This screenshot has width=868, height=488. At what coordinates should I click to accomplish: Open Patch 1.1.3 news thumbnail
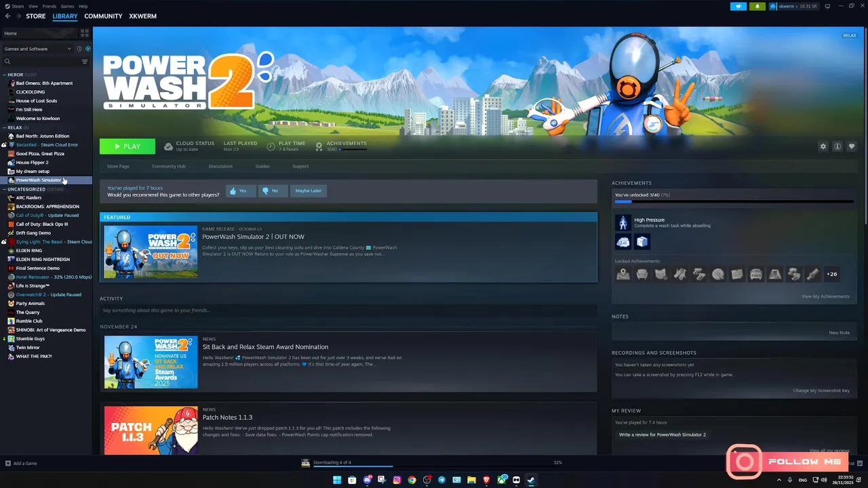tap(151, 430)
